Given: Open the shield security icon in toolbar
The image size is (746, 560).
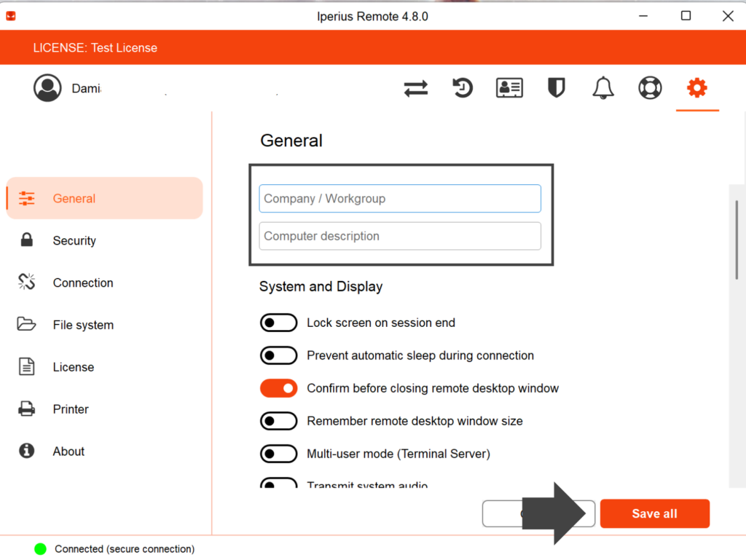Looking at the screenshot, I should pyautogui.click(x=556, y=88).
